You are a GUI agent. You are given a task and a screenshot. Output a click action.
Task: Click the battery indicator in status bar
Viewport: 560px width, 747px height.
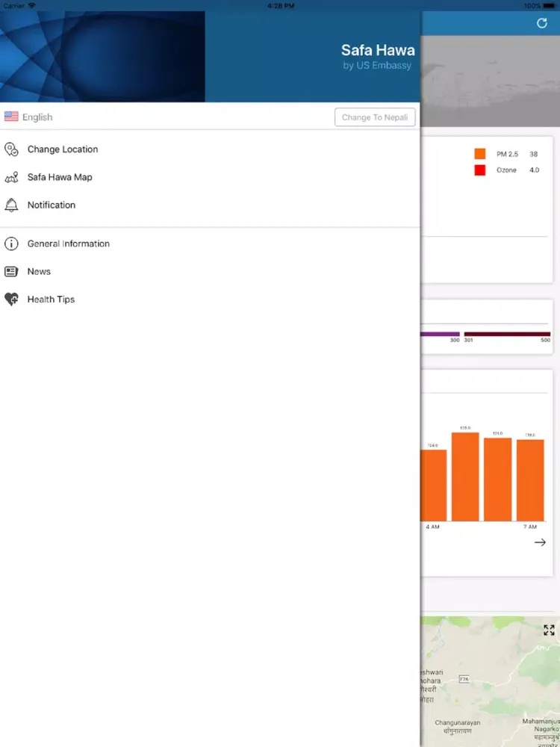tap(549, 6)
